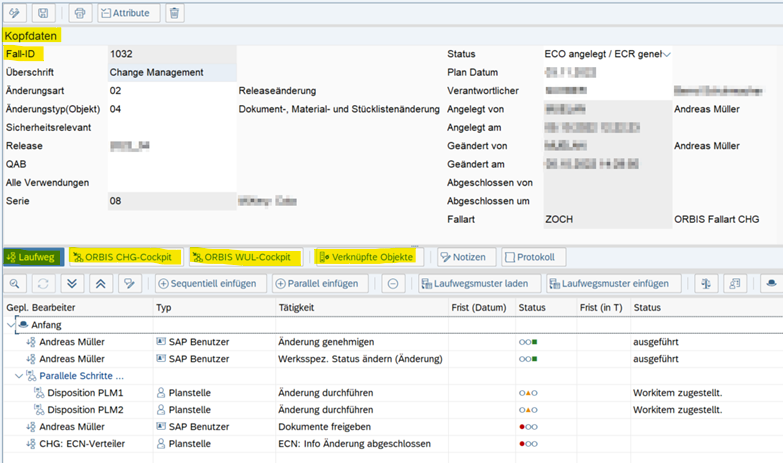Click the magnifier details icon in Laufweg toolbar
This screenshot has height=463, width=783.
(15, 284)
